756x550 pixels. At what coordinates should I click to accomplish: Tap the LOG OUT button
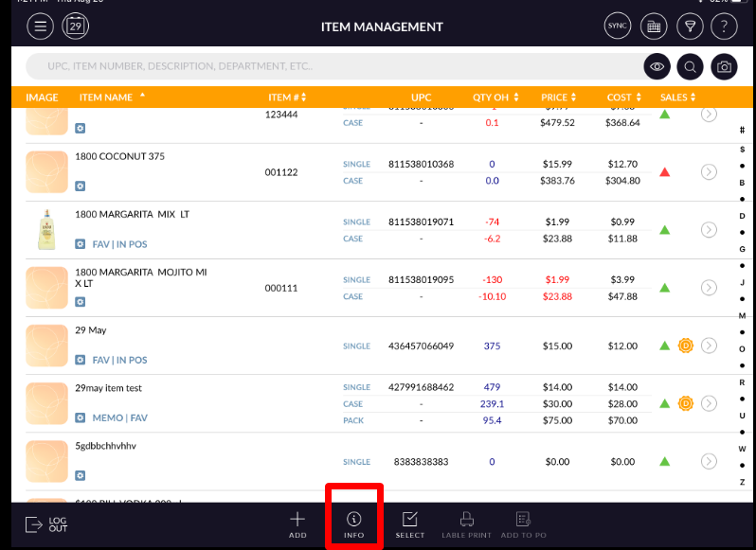pos(45,524)
